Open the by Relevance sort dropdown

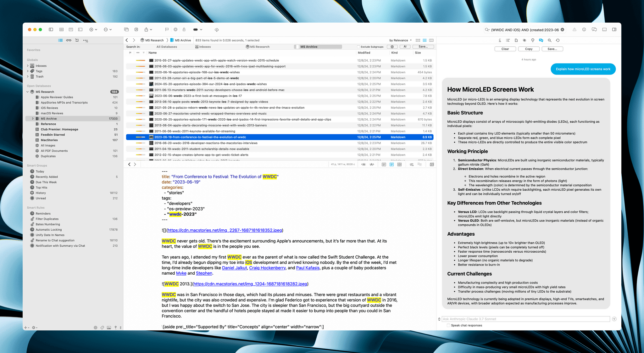pyautogui.click(x=400, y=40)
